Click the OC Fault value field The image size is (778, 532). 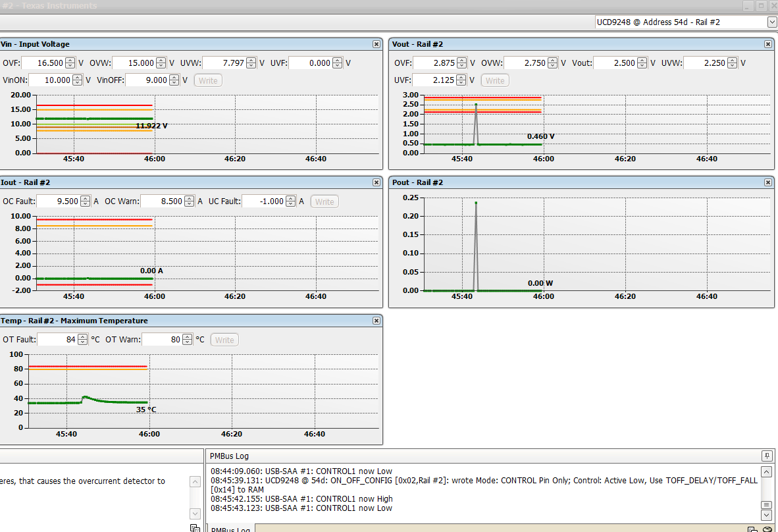(x=59, y=201)
